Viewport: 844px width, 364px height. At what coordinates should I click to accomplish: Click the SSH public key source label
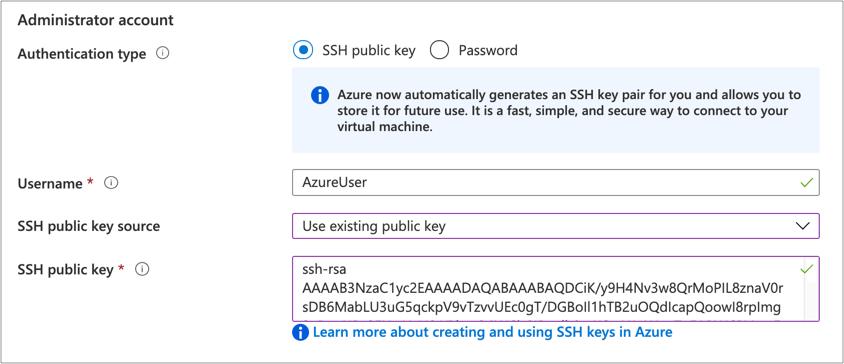point(89,226)
